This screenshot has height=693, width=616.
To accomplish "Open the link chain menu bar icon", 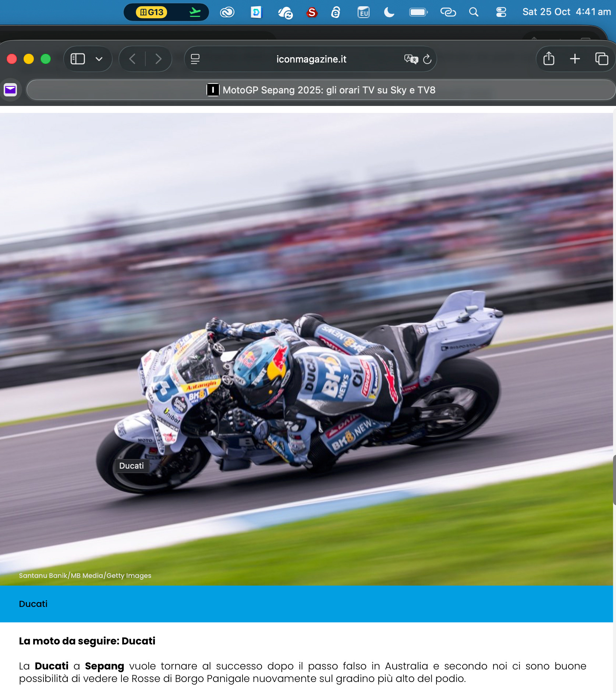I will tap(448, 13).
